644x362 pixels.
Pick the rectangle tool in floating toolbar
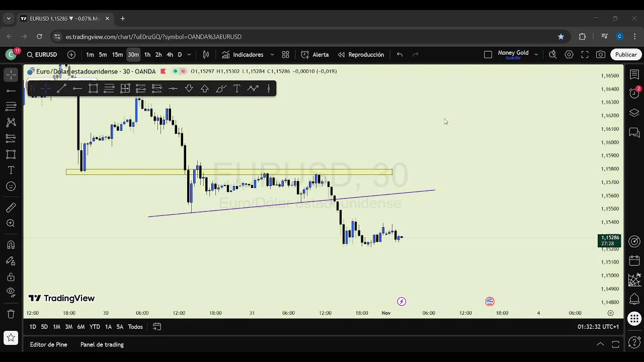point(93,89)
